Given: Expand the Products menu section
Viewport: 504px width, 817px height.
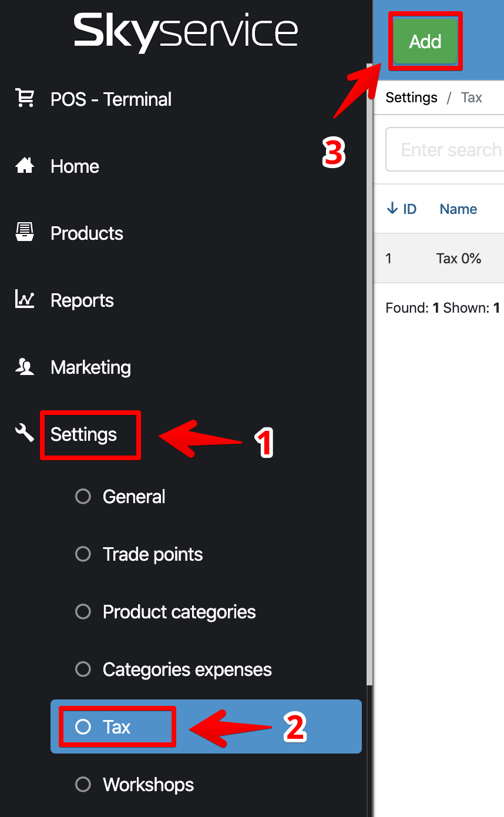Looking at the screenshot, I should 87,233.
